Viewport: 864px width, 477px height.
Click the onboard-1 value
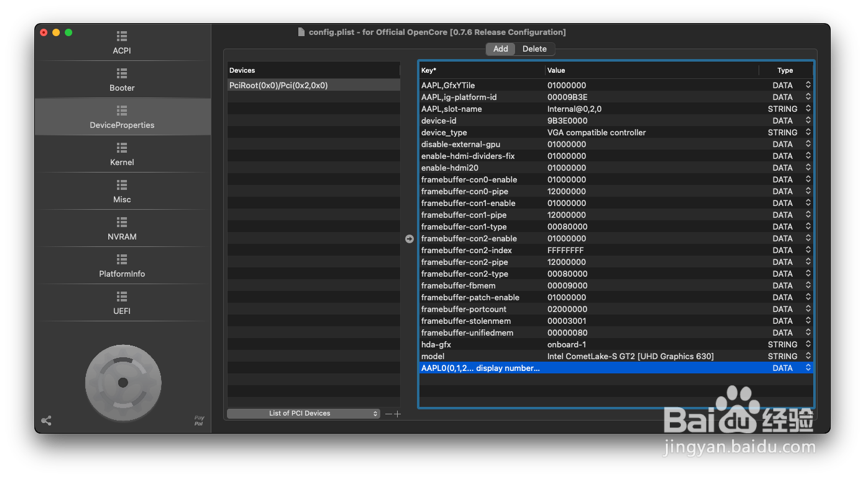566,344
